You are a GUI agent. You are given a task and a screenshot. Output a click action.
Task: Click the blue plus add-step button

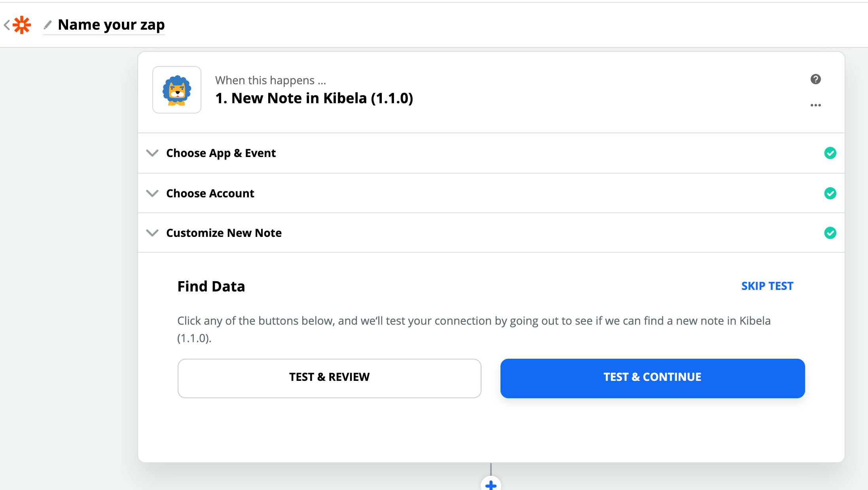[x=491, y=484]
